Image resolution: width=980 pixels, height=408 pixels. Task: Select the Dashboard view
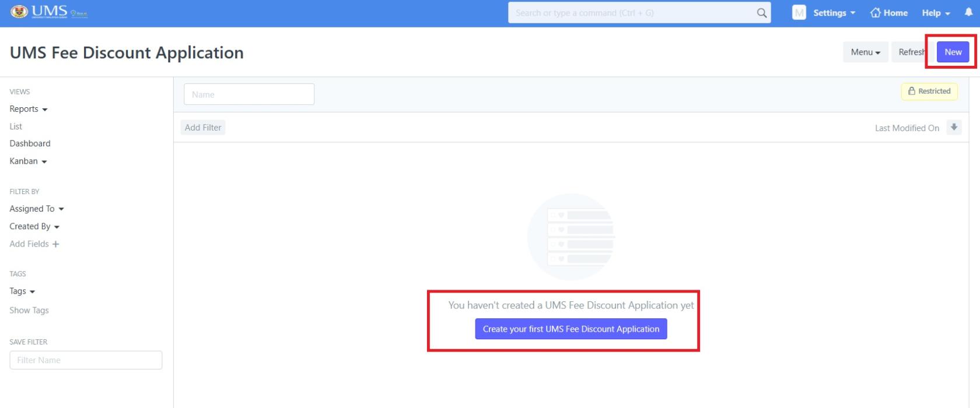point(30,143)
